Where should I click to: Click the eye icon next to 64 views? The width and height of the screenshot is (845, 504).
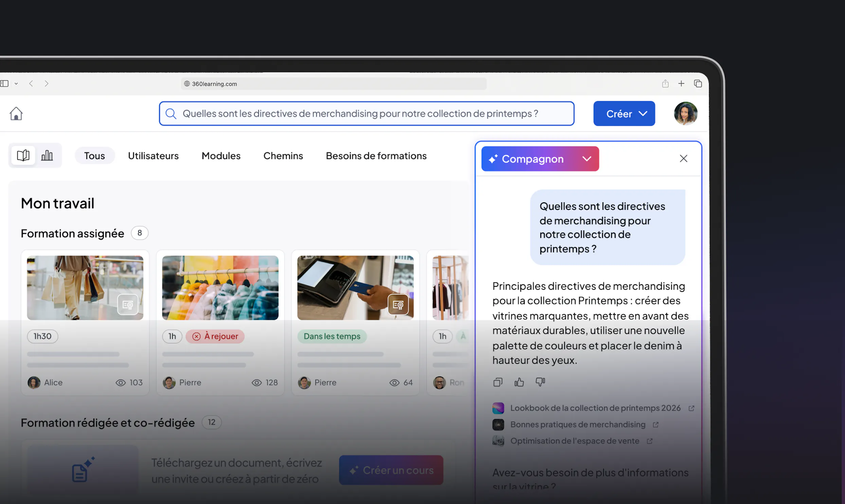tap(394, 383)
